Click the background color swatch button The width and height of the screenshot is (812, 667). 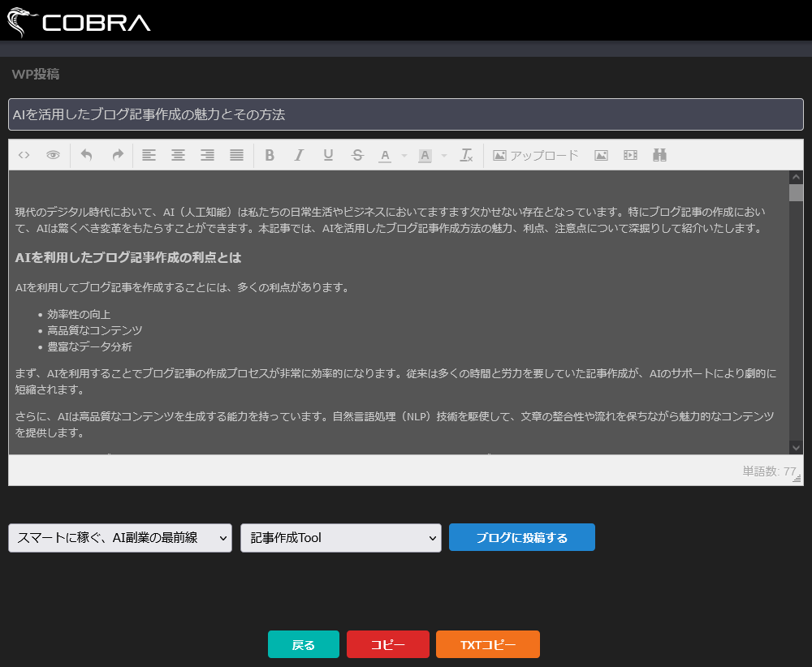[x=425, y=155]
